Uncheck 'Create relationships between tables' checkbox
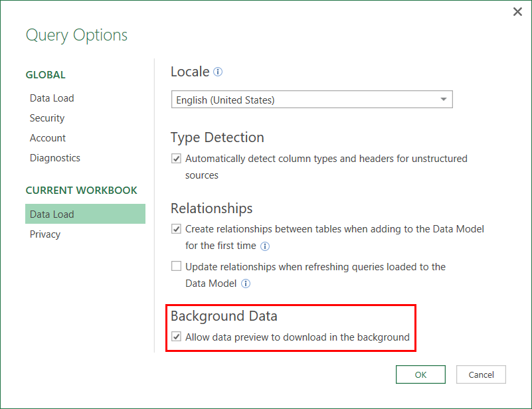Screen dimensions: 532x409 point(176,229)
